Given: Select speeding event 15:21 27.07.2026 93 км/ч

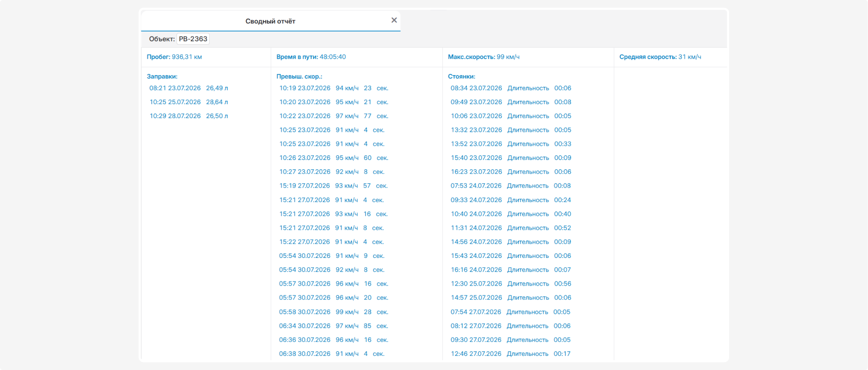Looking at the screenshot, I should (x=333, y=214).
